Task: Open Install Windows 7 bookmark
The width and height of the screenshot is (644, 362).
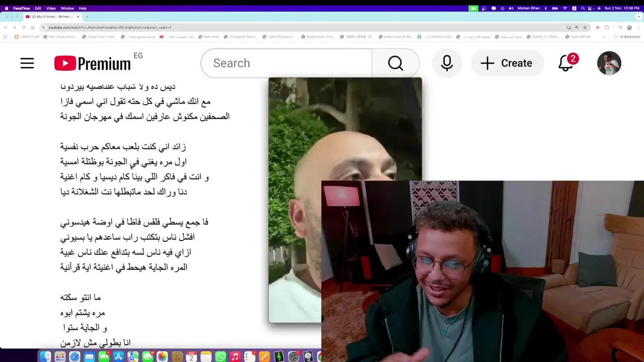Action: coord(278,37)
